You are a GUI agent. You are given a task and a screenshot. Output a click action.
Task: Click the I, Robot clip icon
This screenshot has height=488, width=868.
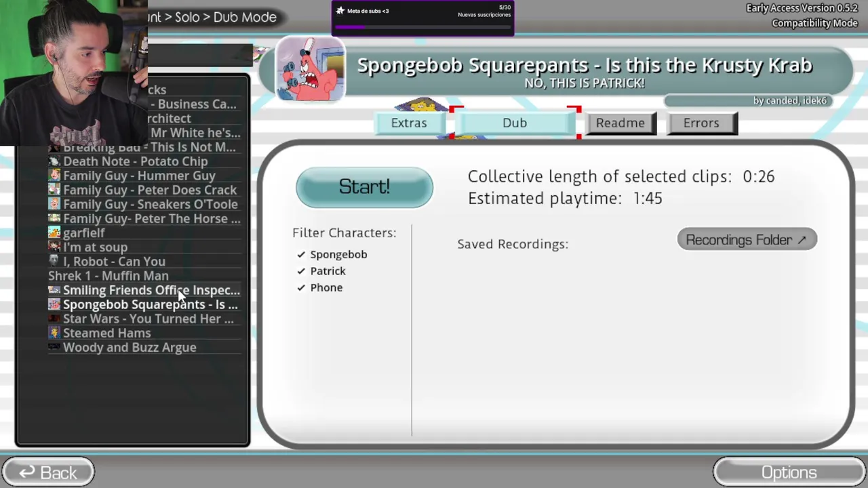54,261
